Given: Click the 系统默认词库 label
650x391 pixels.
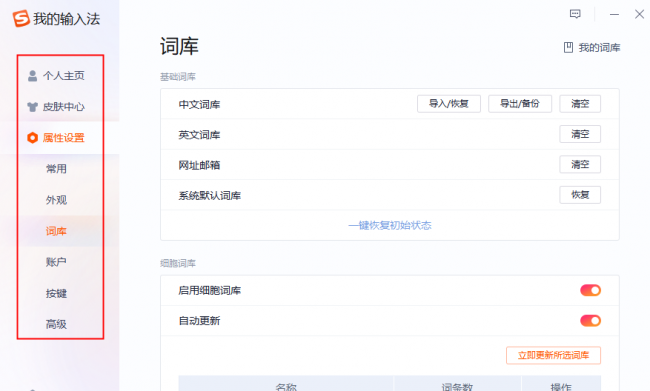Looking at the screenshot, I should tap(209, 196).
